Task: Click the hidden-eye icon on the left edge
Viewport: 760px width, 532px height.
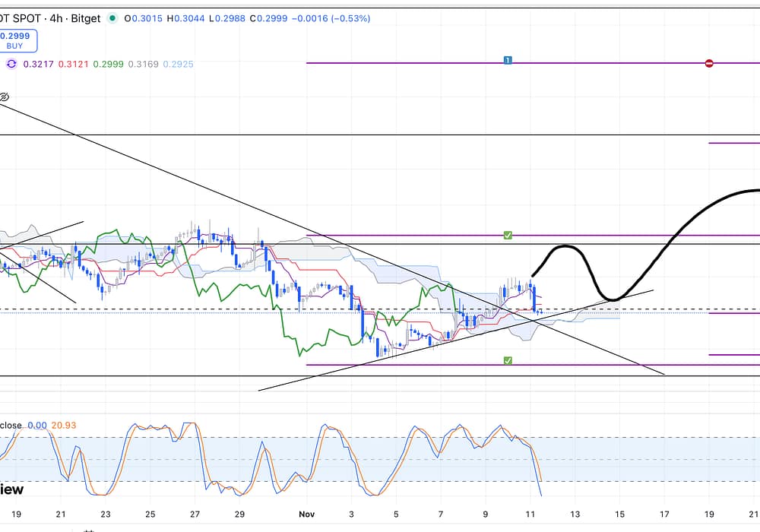Action: [4, 97]
